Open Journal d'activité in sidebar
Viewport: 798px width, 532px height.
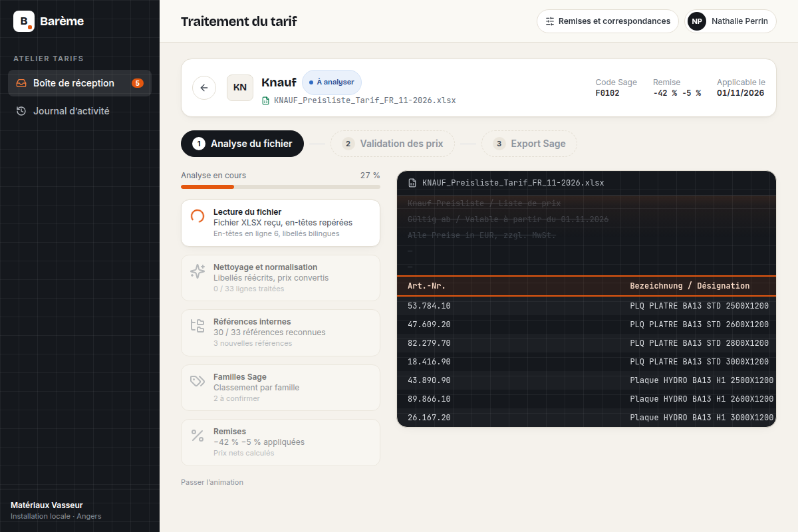pyautogui.click(x=80, y=111)
